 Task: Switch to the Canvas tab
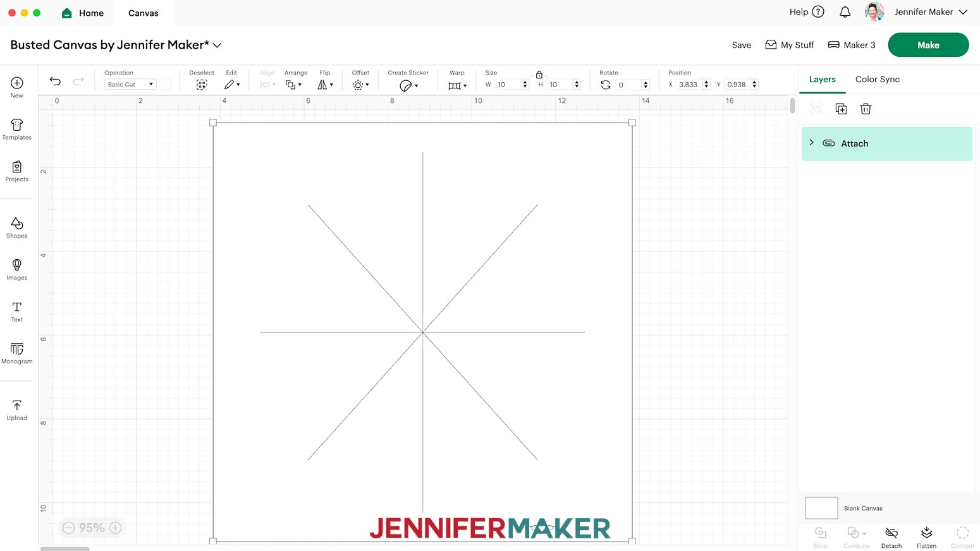(144, 13)
